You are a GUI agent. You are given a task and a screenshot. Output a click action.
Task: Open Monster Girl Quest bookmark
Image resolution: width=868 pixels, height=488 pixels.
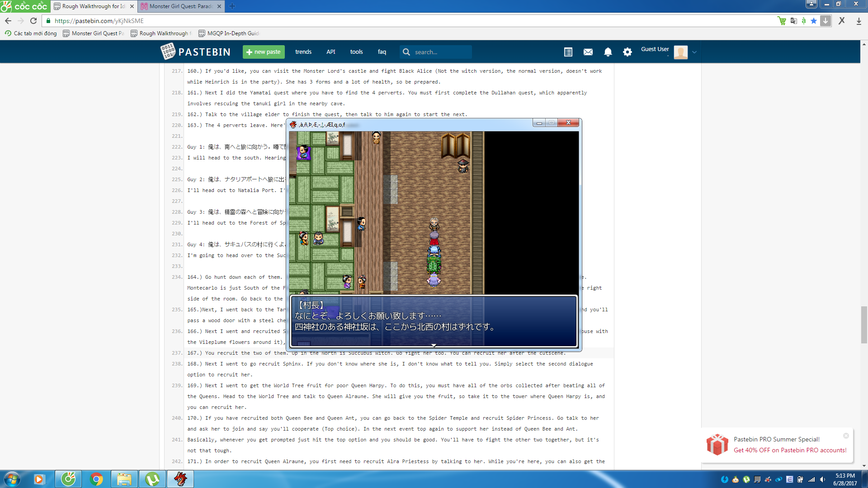[x=94, y=33]
